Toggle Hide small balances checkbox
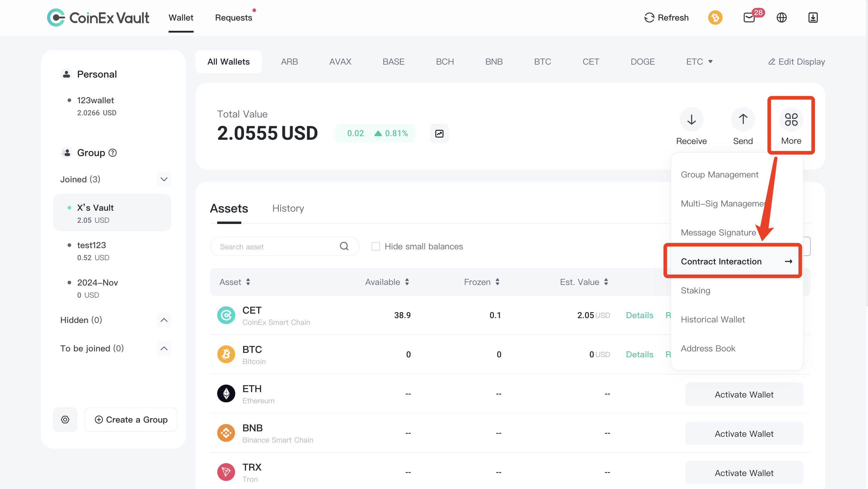The height and width of the screenshot is (489, 868). (x=376, y=247)
